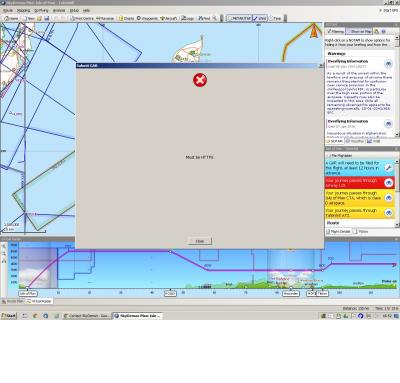Open the Aircraft toolbar item

[168, 18]
